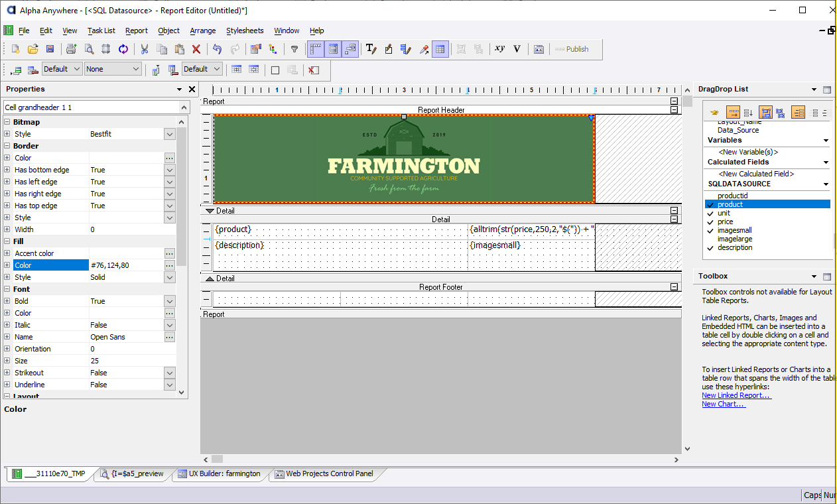Toggle the checkmark beside price field

tap(711, 222)
